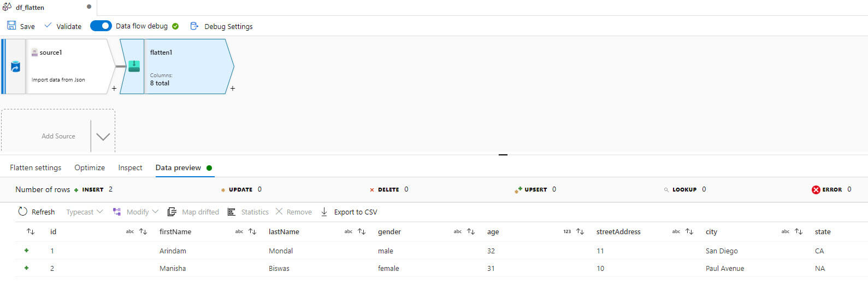868x284 pixels.
Task: Open the Statistics chart icon
Action: 232,212
